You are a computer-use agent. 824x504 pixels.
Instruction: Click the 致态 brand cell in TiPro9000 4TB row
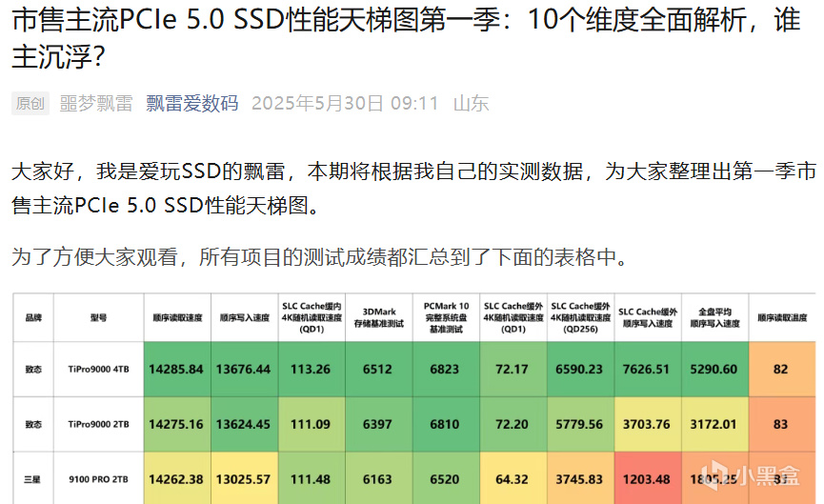coord(33,369)
